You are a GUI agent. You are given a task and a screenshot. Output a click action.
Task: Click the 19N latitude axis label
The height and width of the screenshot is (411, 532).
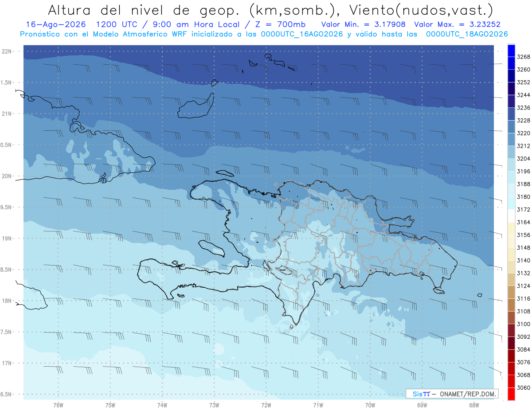tap(7, 239)
